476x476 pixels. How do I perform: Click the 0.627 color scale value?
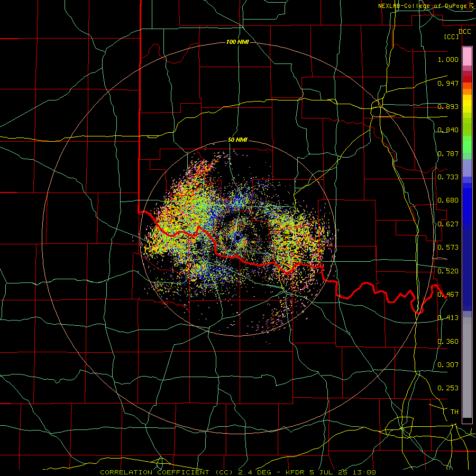point(448,224)
